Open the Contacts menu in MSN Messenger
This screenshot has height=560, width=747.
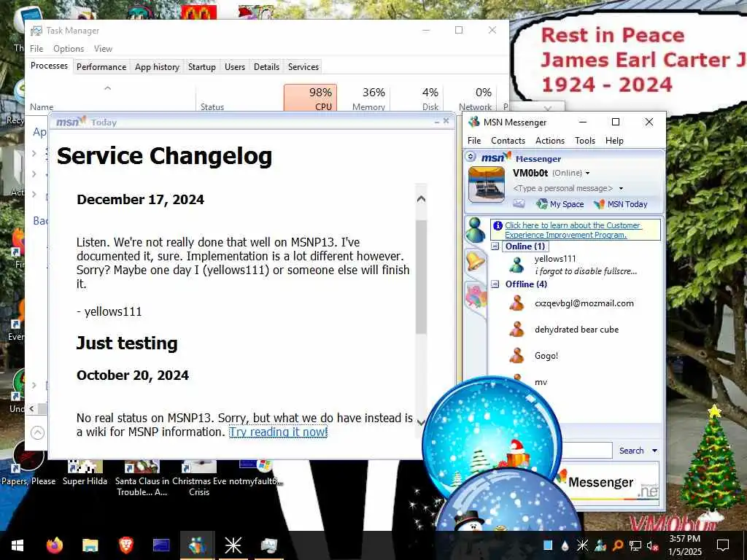tap(508, 141)
